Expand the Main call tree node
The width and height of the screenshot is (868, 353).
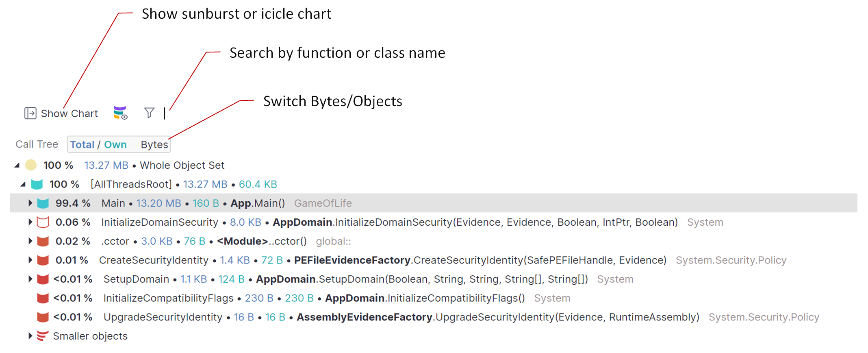[x=30, y=203]
